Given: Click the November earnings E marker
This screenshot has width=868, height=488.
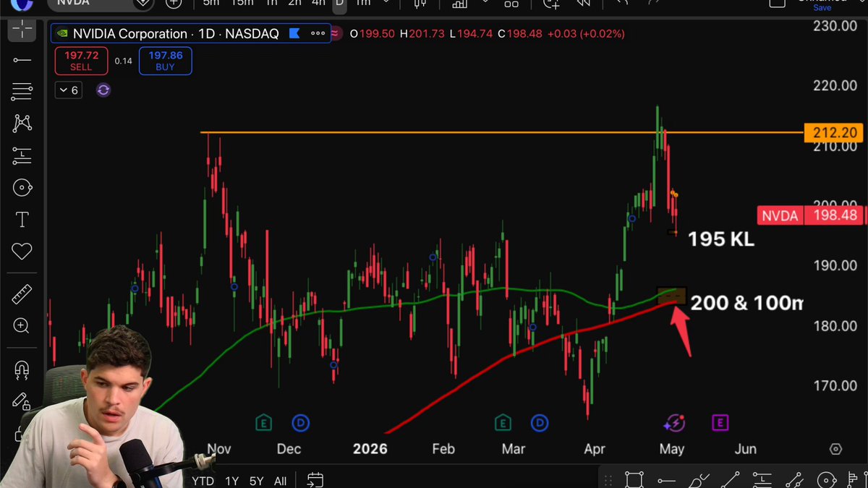Looking at the screenshot, I should (264, 423).
